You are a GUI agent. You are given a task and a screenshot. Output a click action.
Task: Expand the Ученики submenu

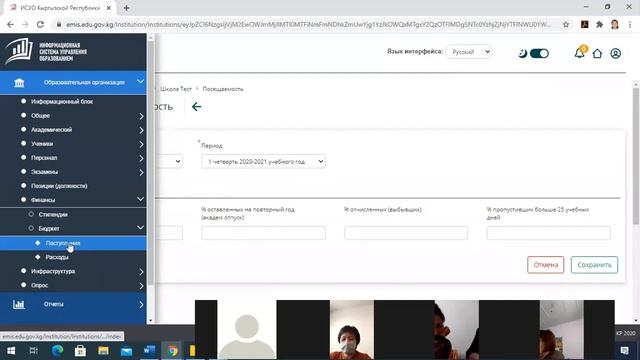(141, 144)
